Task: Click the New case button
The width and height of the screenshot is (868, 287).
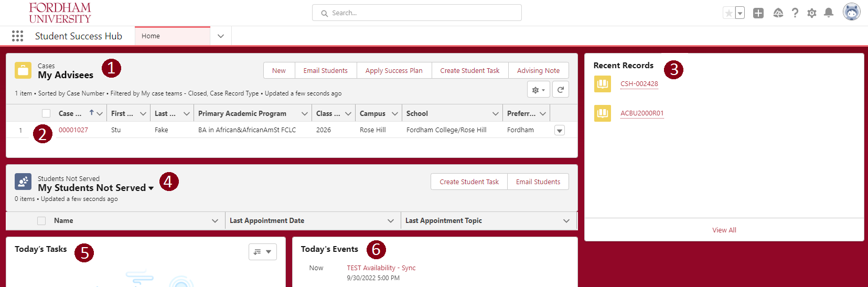Action: (279, 70)
